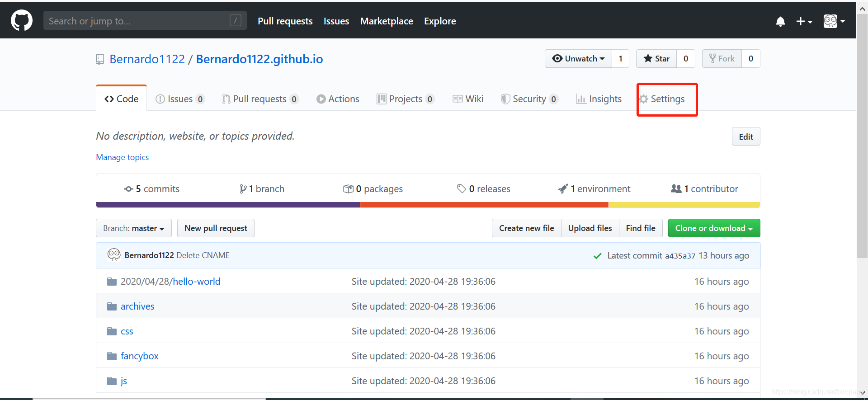Viewport: 868px width, 400px height.
Task: Click the Fork button
Action: click(x=722, y=59)
